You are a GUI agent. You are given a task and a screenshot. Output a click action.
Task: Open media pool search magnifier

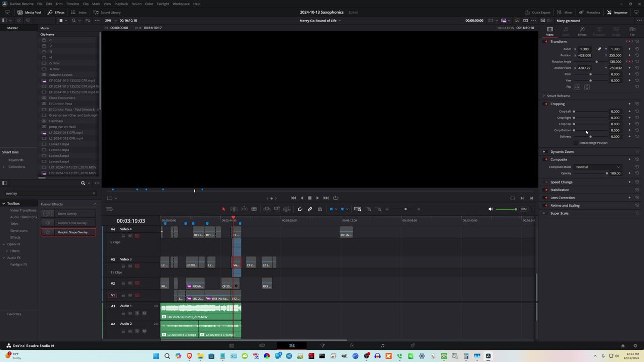coord(73,21)
